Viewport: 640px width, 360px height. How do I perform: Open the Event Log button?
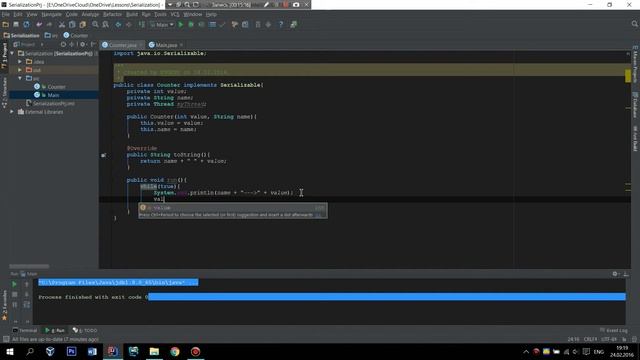coord(614,330)
